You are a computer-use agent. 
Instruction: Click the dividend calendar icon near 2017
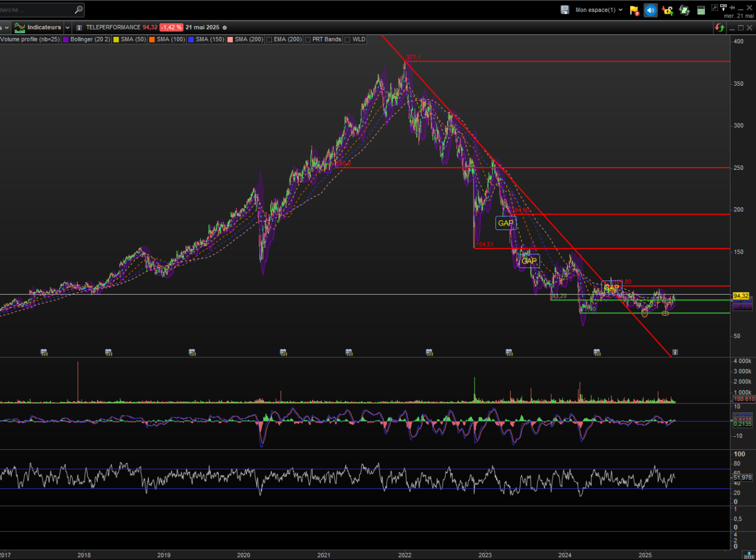(44, 352)
